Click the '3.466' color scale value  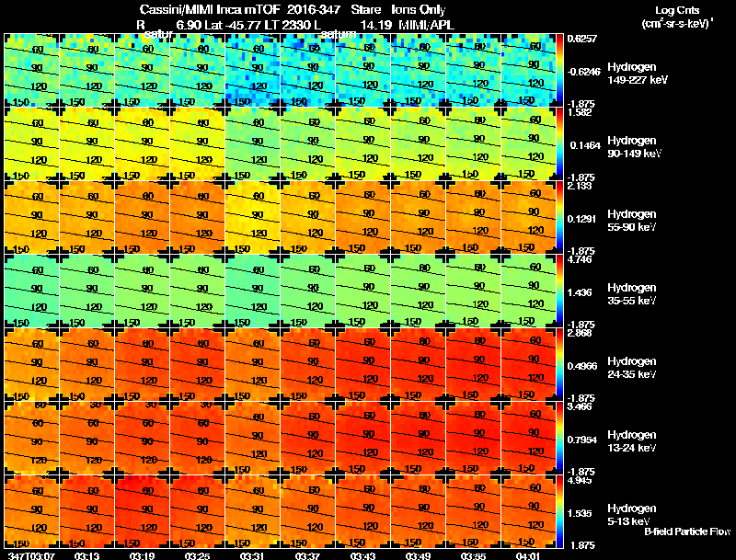coord(581,406)
